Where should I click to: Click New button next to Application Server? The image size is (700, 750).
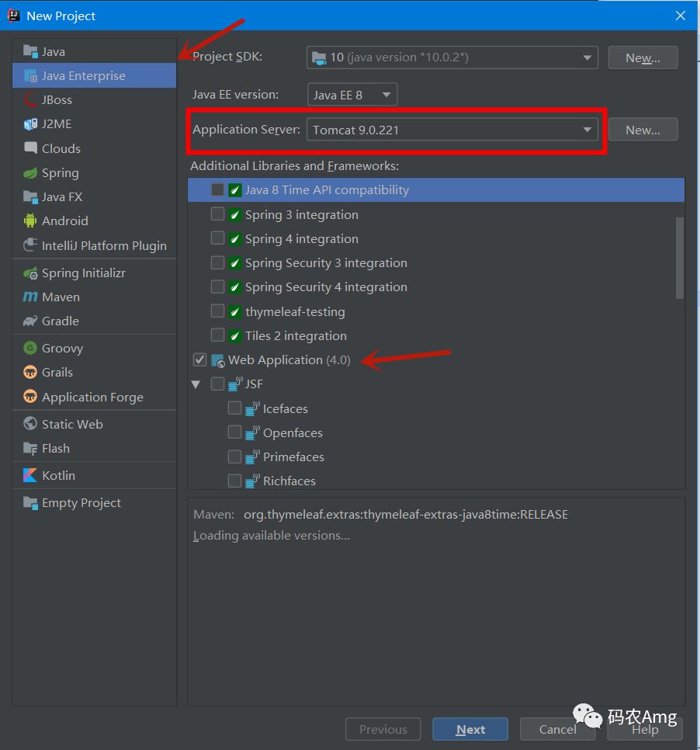[643, 130]
